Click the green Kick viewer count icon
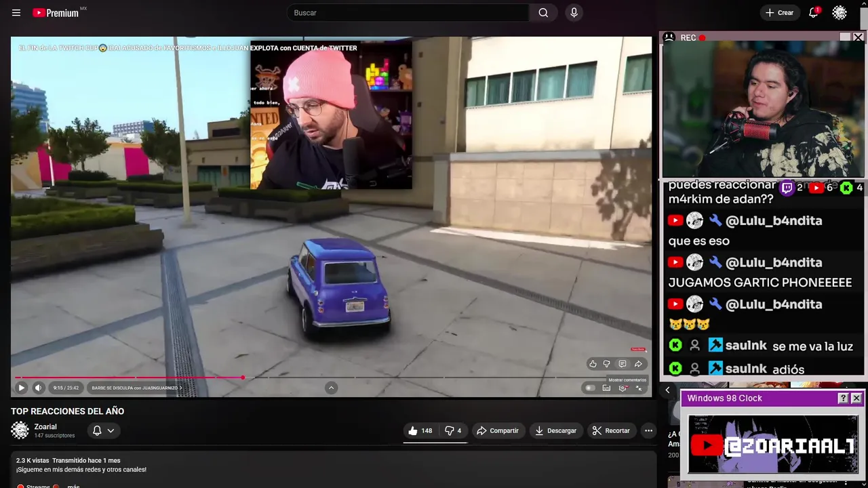 846,188
